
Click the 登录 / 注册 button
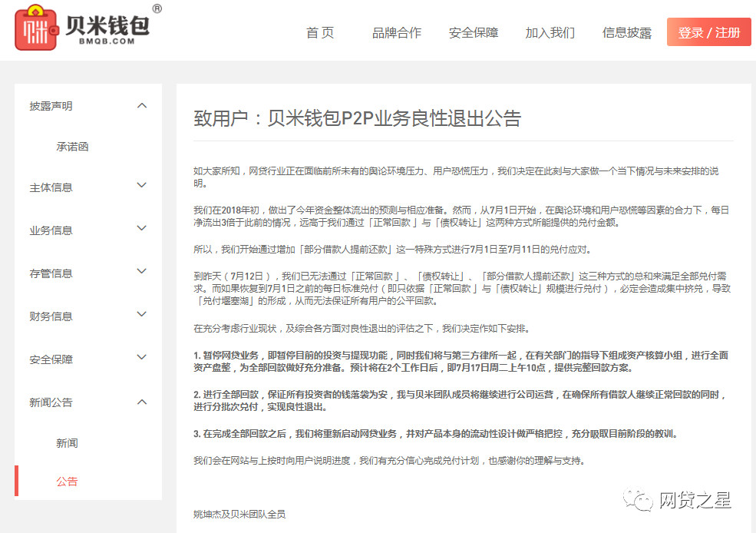(x=708, y=32)
